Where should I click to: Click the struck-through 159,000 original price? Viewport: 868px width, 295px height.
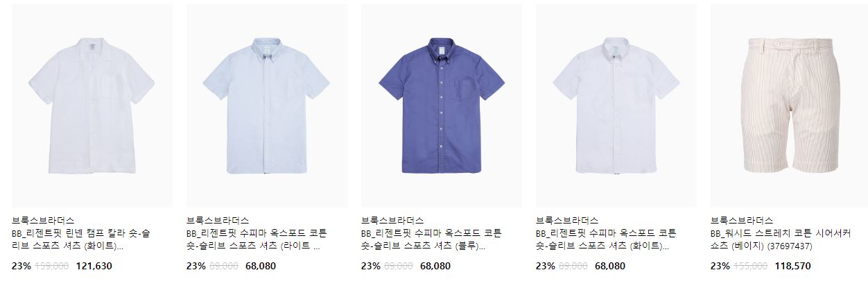(51, 266)
